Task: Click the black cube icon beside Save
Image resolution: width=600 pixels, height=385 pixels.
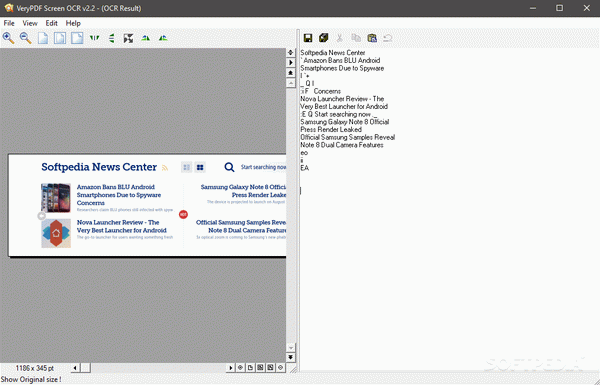Action: 324,38
